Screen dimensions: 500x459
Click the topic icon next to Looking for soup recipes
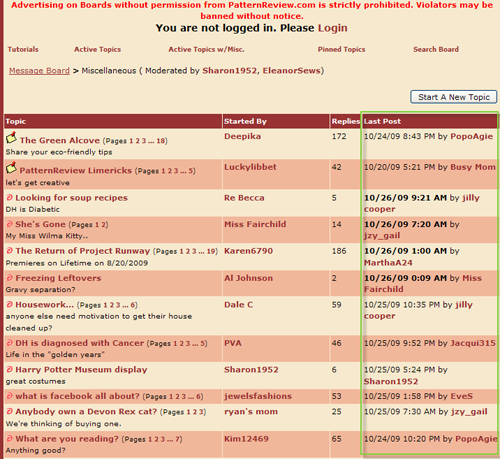coord(10,198)
